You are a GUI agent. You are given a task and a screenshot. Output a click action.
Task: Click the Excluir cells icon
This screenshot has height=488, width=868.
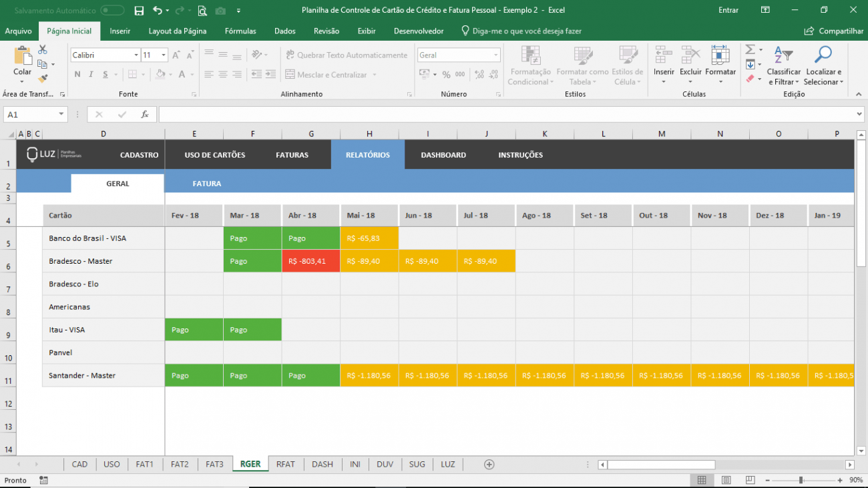690,55
